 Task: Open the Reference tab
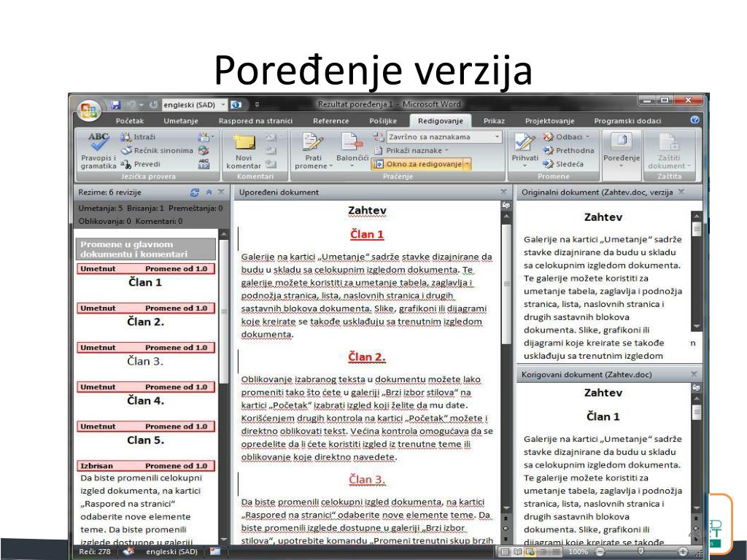click(330, 121)
